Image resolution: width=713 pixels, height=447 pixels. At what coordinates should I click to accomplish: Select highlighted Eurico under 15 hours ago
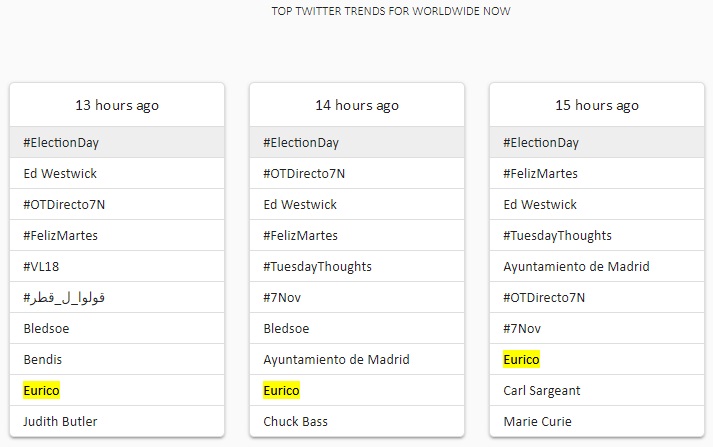(x=521, y=359)
